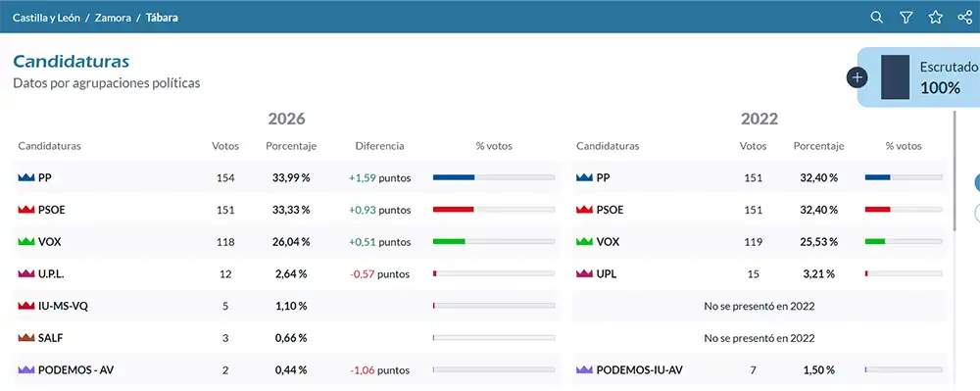Viewport: 980px width, 391px height.
Task: Click PSOE percentage 33,33 %
Action: pos(291,210)
